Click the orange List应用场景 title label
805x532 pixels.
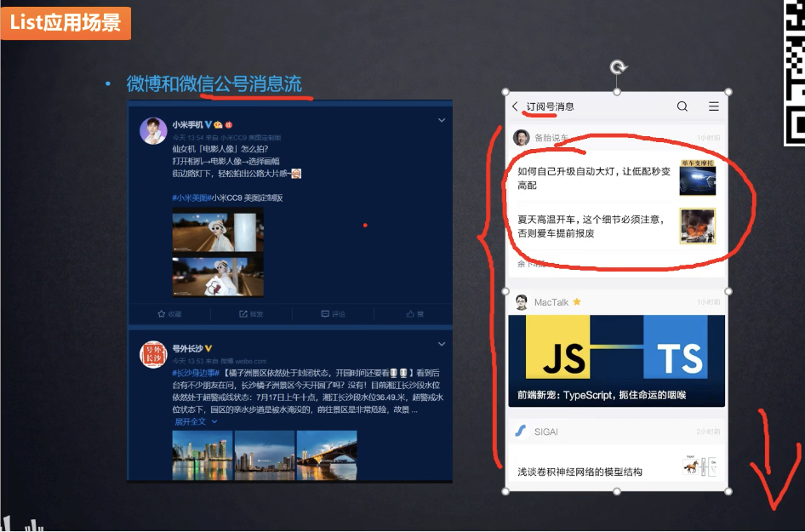coord(66,23)
